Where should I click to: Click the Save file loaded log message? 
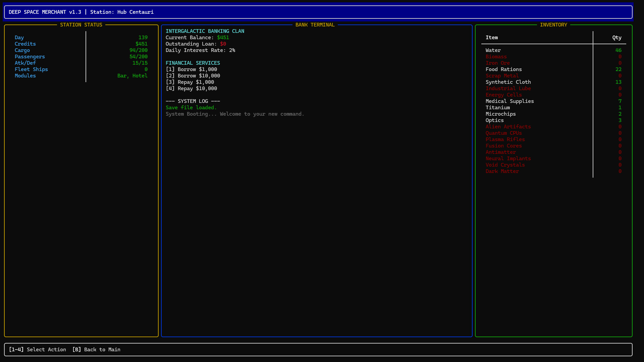tap(191, 108)
